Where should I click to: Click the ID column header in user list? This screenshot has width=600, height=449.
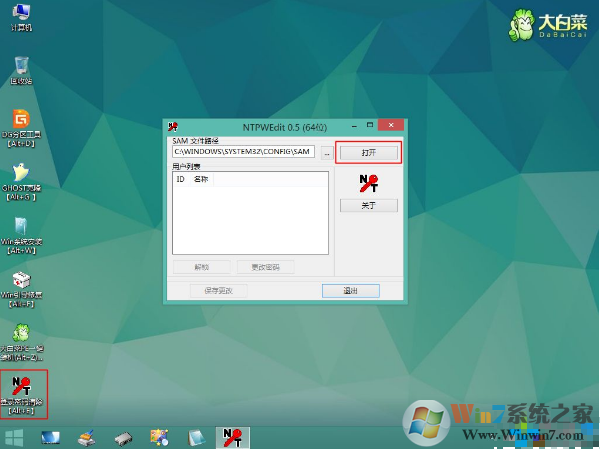click(181, 179)
